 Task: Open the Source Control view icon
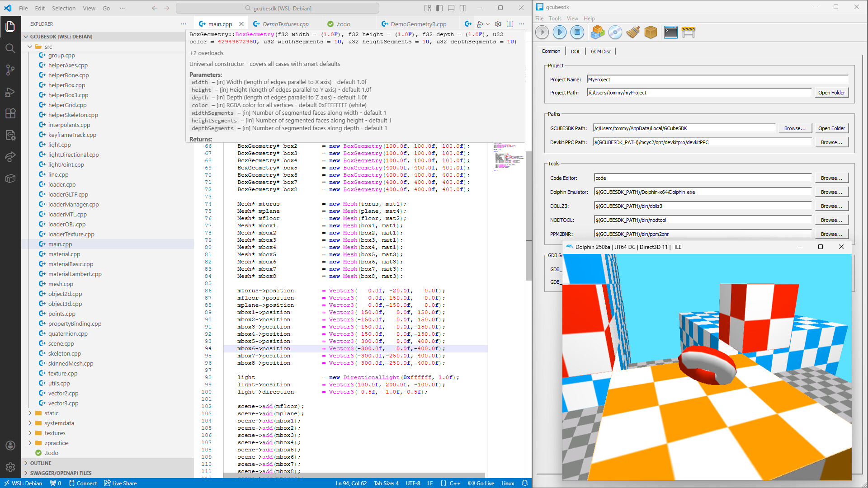point(10,70)
